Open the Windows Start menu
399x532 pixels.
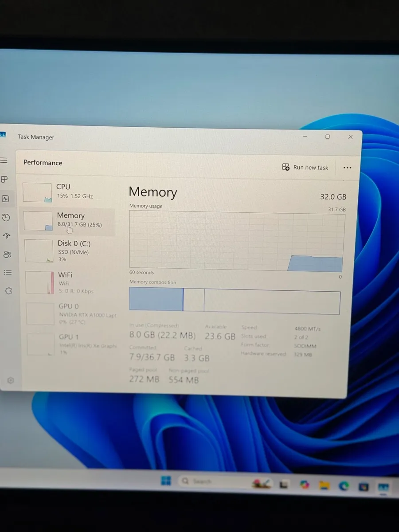pyautogui.click(x=166, y=481)
